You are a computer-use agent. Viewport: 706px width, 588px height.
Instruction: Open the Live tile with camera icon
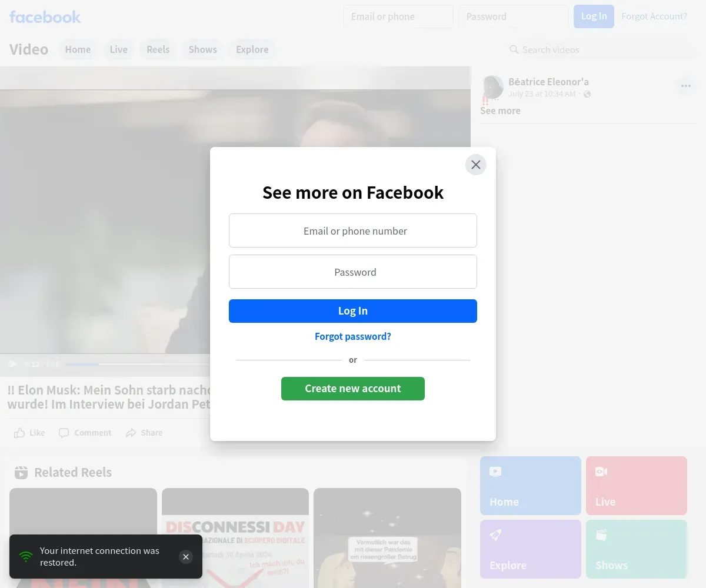pos(637,486)
